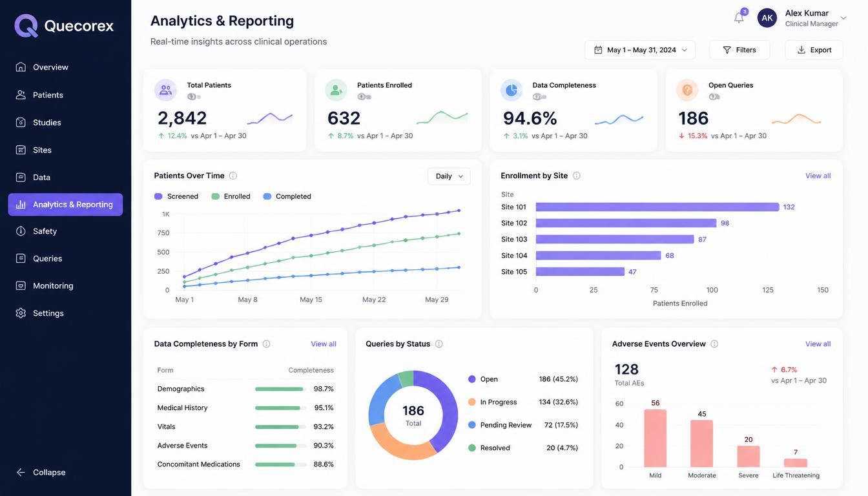Click the Demographics completeness progress bar

coord(280,389)
